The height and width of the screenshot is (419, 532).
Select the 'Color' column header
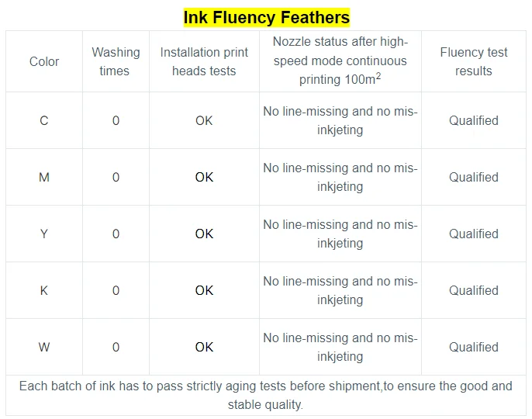coord(44,62)
